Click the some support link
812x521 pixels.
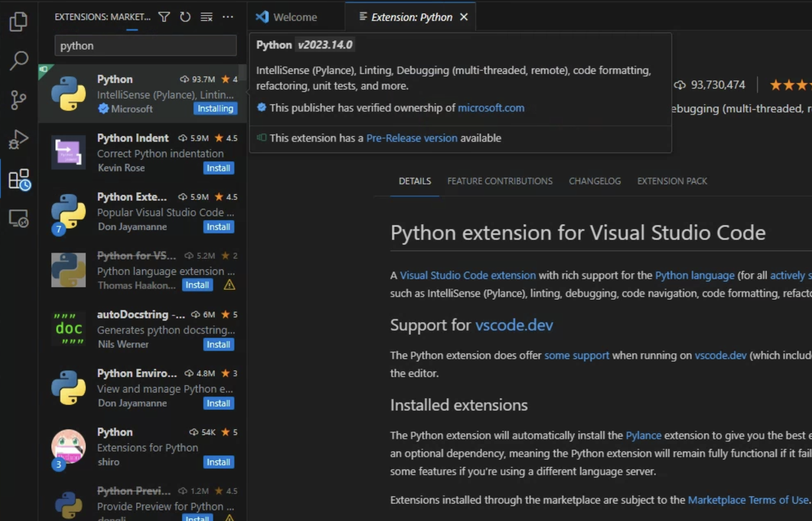[577, 356]
